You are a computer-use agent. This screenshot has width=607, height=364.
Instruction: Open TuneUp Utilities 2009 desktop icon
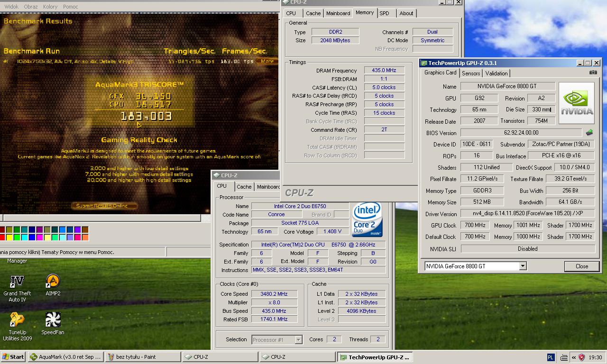pyautogui.click(x=17, y=326)
